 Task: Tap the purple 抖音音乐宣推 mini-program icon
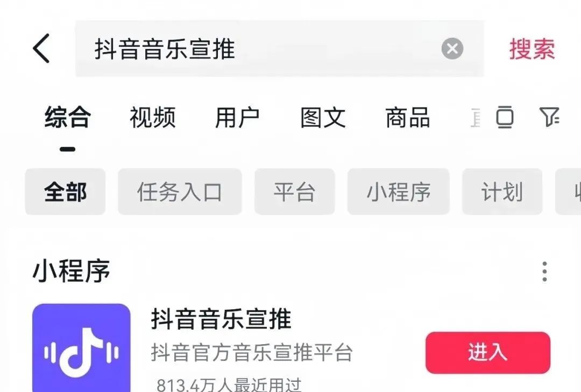(x=81, y=348)
